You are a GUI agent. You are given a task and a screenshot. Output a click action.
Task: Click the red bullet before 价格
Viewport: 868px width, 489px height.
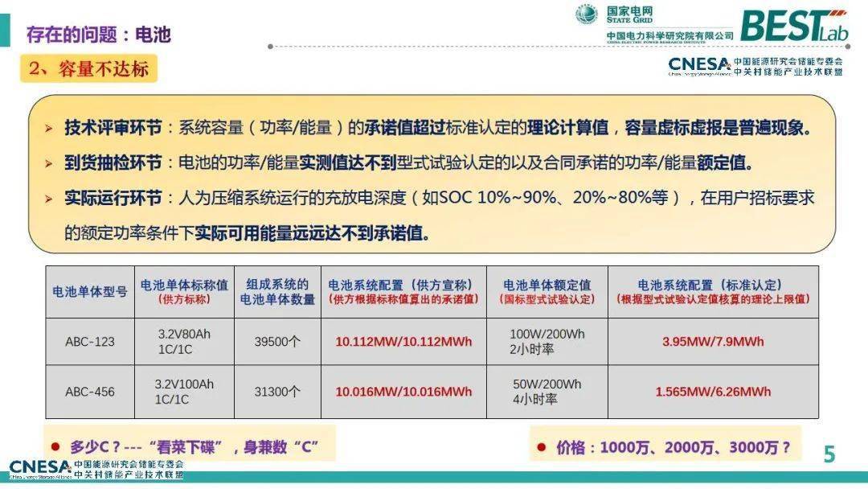(542, 446)
